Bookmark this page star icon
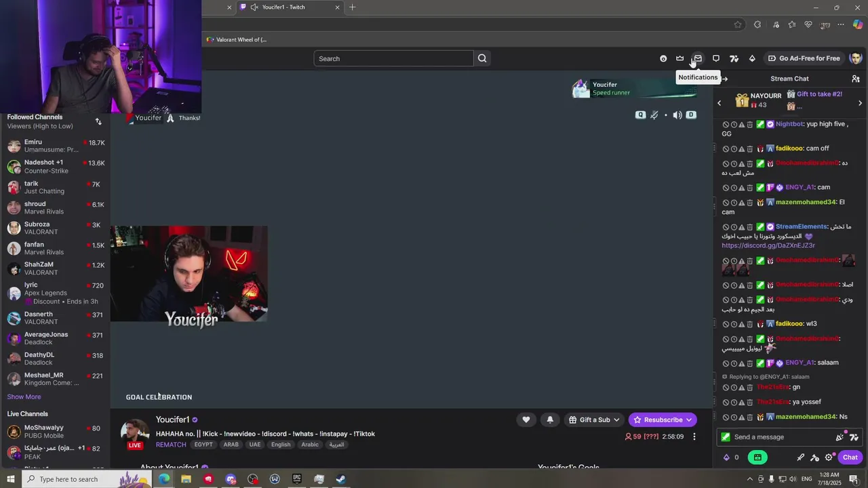This screenshot has height=488, width=868. 738,24
